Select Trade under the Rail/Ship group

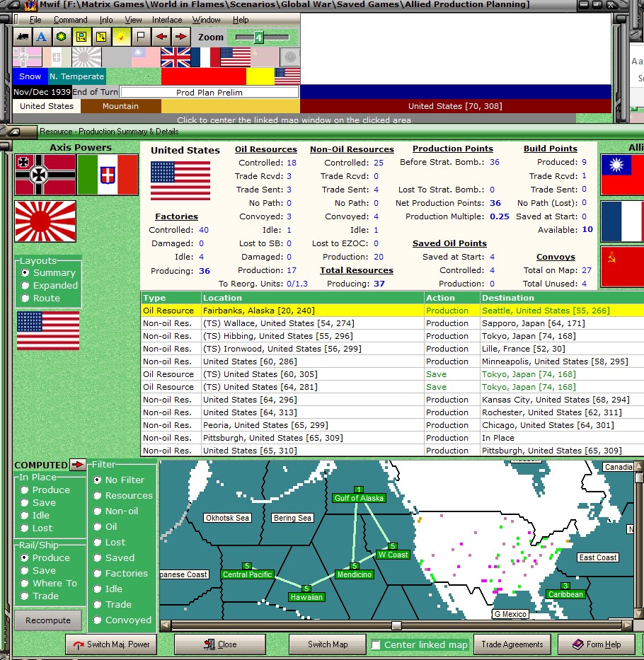tap(25, 596)
